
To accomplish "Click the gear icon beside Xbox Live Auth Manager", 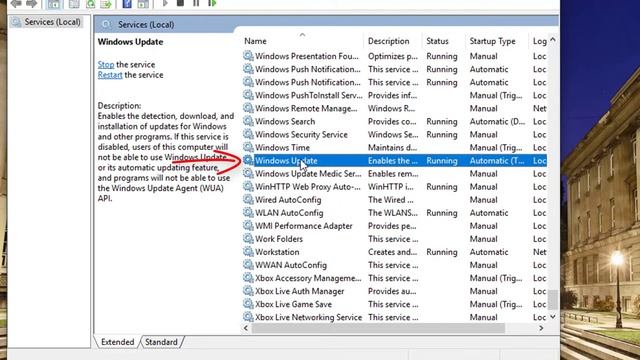I will pyautogui.click(x=248, y=291).
